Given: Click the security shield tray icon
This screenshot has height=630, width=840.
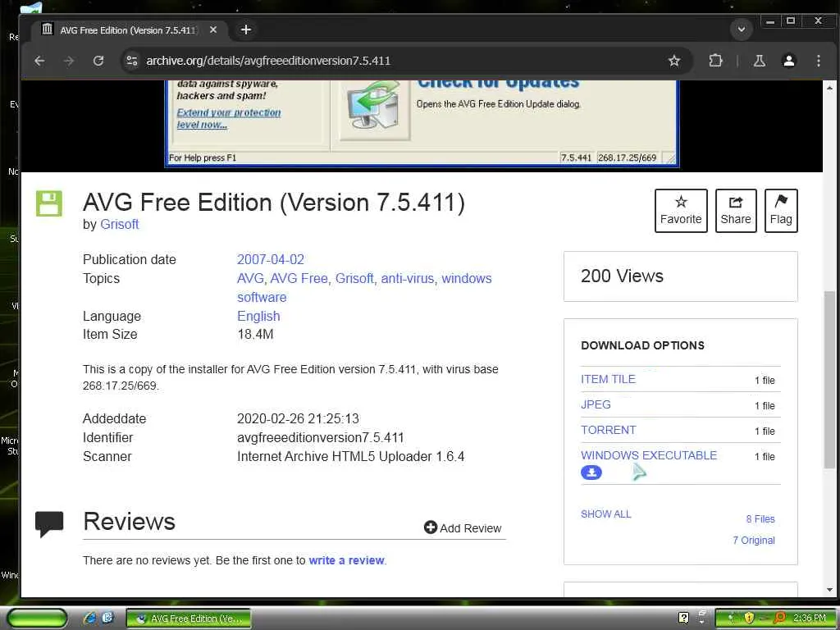Looking at the screenshot, I should click(749, 618).
